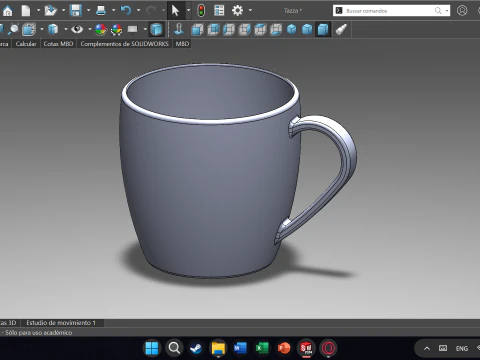This screenshot has height=360, width=480.
Task: Open the Options gear icon
Action: click(237, 11)
